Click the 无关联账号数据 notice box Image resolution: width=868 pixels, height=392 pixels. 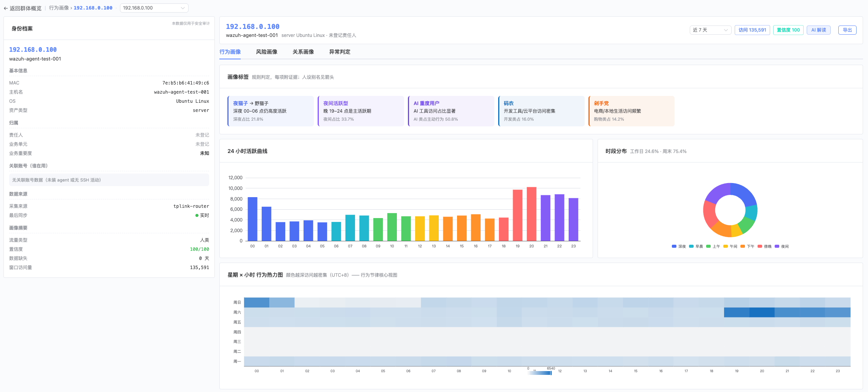click(109, 180)
